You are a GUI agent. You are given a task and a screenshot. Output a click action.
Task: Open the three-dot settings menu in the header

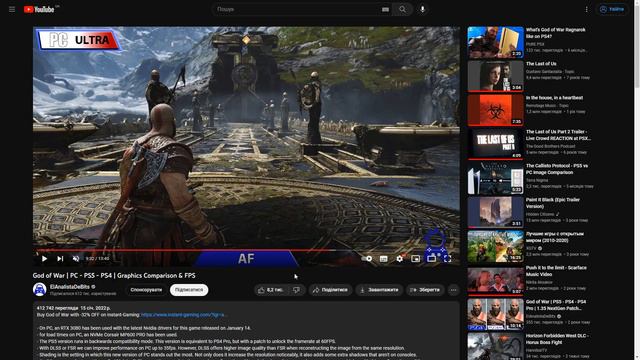[587, 9]
